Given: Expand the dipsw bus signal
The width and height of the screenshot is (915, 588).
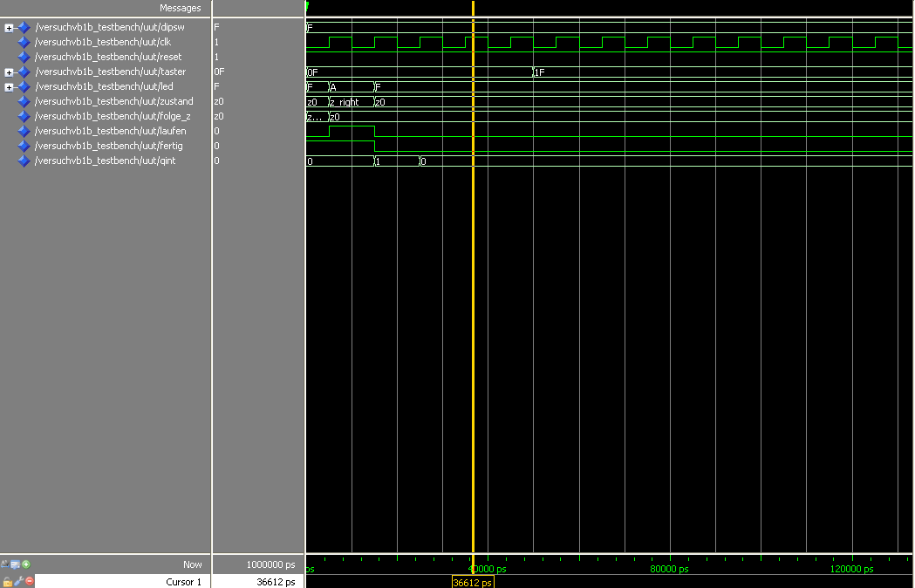Looking at the screenshot, I should pos(9,28).
